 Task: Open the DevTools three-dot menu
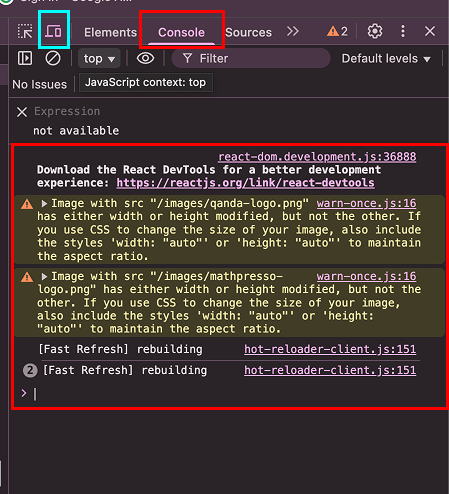[x=403, y=31]
